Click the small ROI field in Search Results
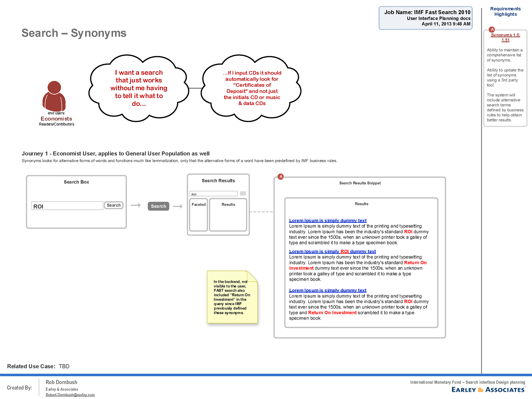Viewport: 532px width, 399px height. point(213,194)
